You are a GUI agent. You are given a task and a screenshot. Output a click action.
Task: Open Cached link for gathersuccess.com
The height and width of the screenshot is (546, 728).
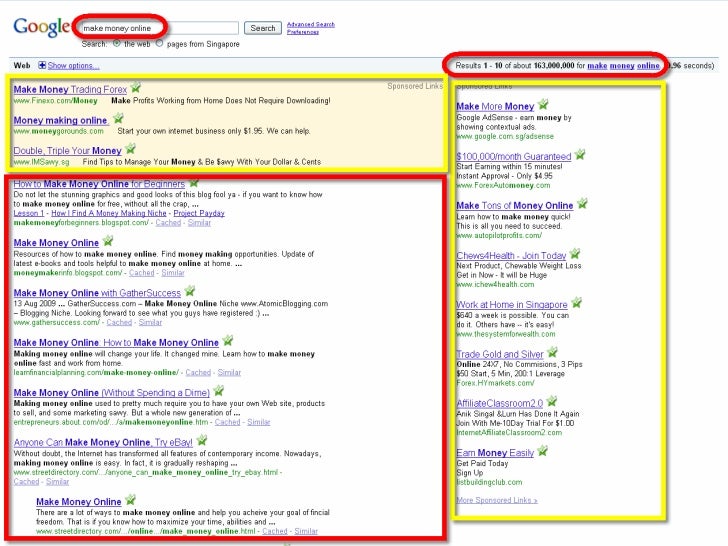(119, 323)
